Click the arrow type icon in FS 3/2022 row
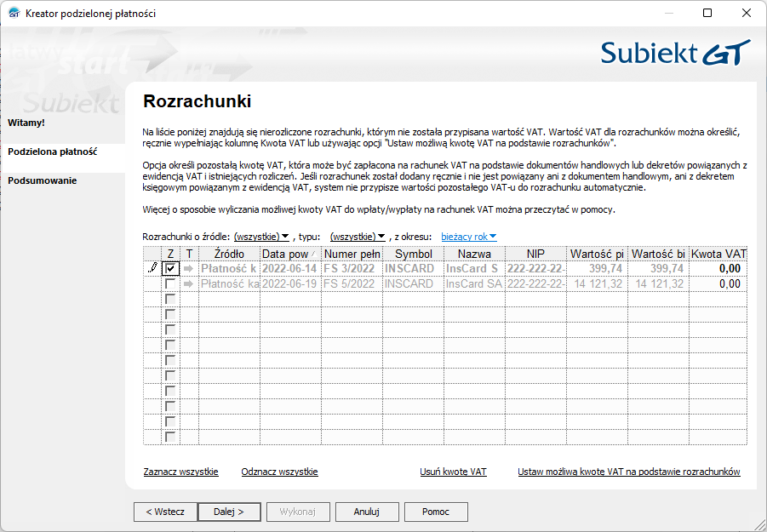767x532 pixels. coord(189,268)
